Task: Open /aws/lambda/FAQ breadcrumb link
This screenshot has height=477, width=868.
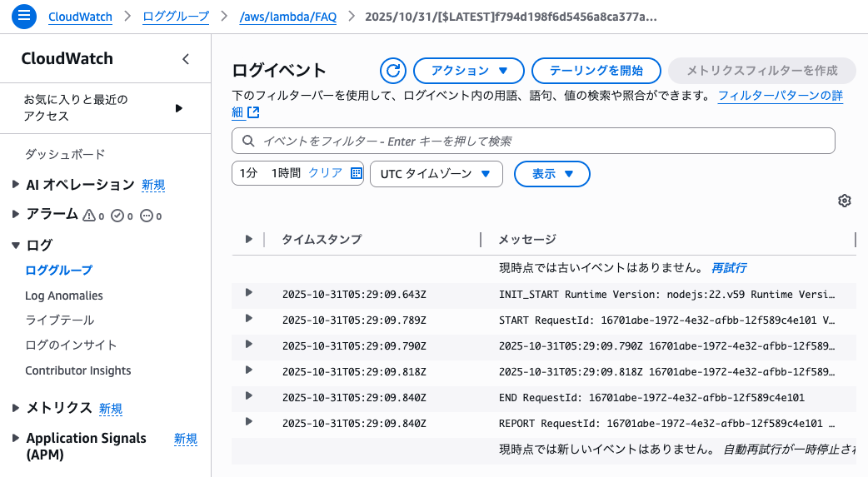Action: click(x=288, y=17)
